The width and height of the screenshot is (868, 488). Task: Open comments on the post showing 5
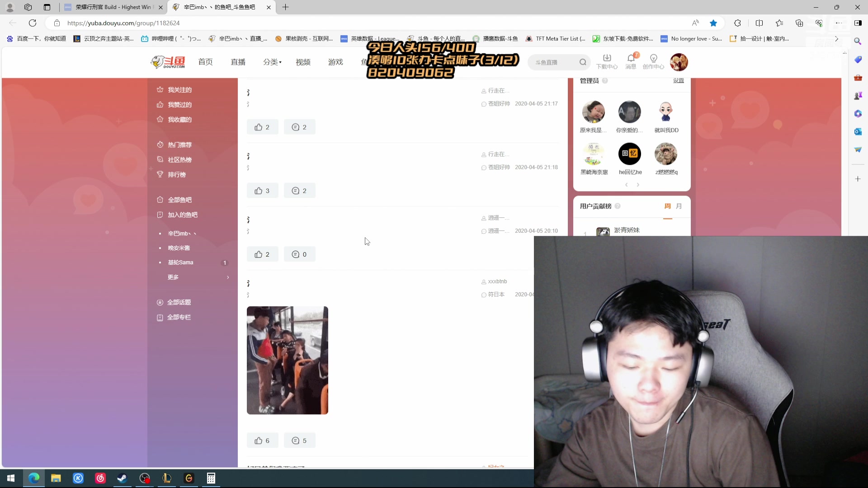pos(299,441)
